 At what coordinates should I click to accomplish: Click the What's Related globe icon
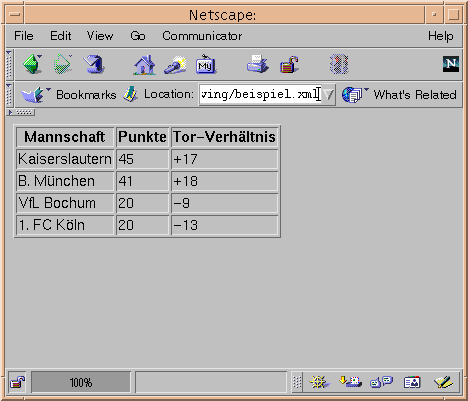pos(355,95)
